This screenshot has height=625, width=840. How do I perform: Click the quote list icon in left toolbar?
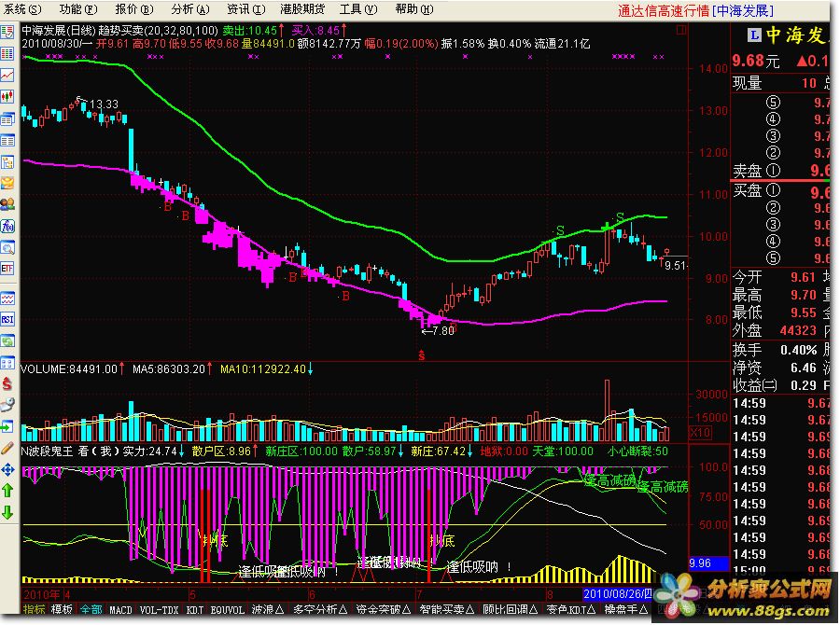coord(7,33)
